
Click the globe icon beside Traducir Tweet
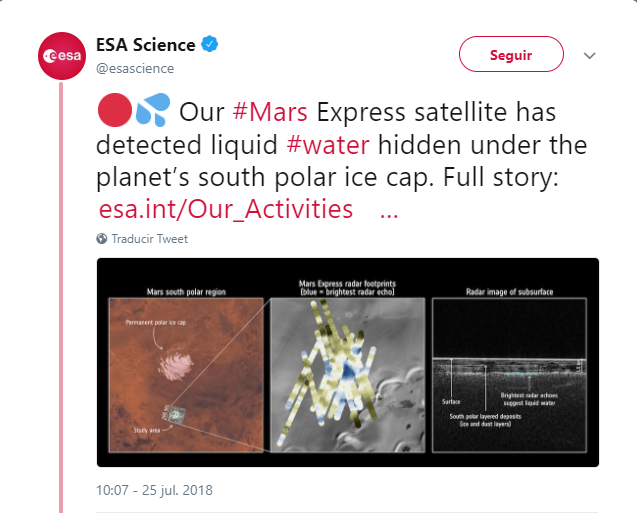point(102,239)
